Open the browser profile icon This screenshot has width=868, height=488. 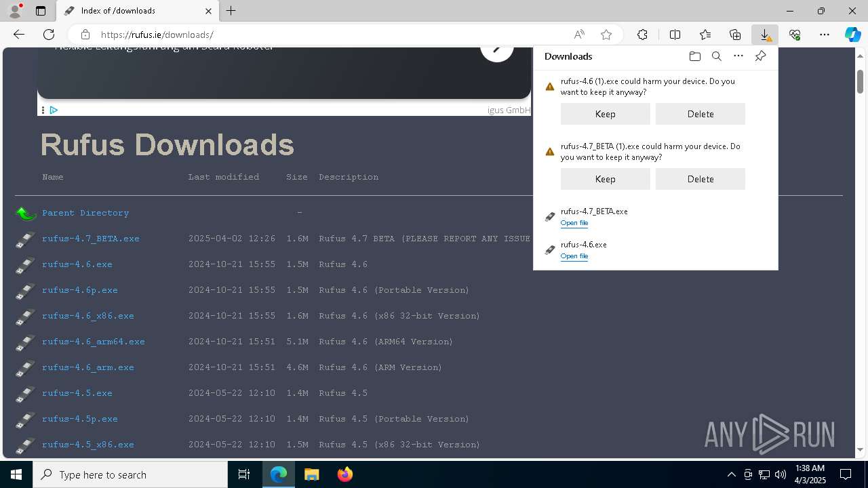coord(14,11)
